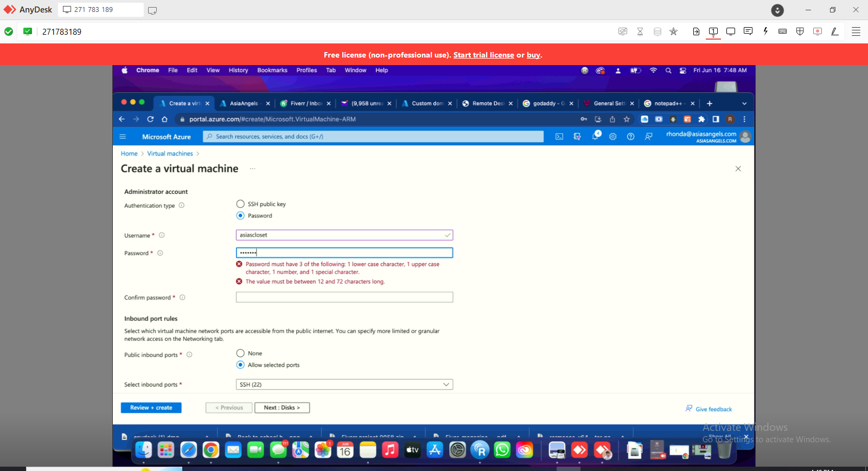Open the Mac Profiles menu

(307, 71)
